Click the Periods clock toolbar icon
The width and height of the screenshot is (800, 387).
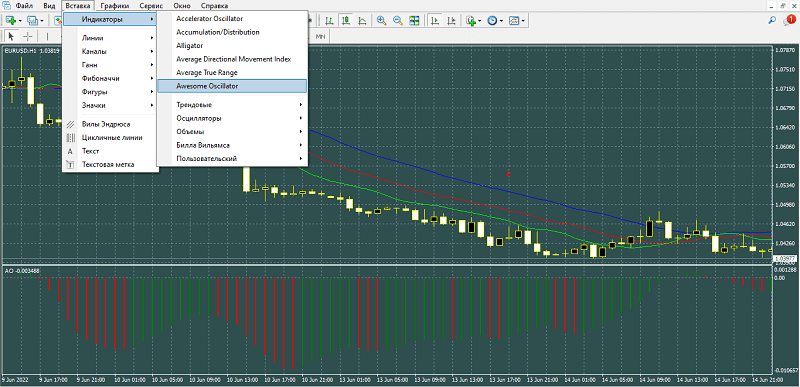point(492,20)
